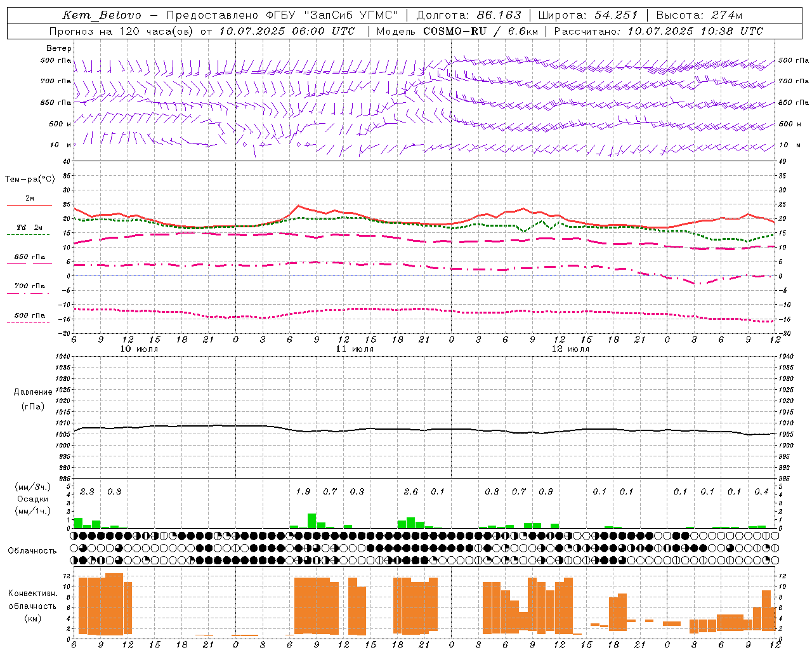Viewport: 812px width, 650px height.
Task: Select the forecast start '10.07.2025 06:00 UTC'
Action: 287,30
